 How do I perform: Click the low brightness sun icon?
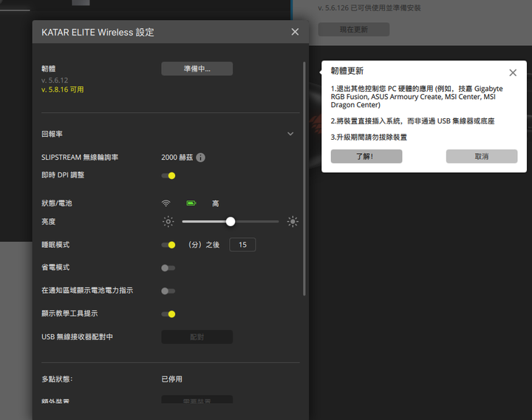point(168,222)
